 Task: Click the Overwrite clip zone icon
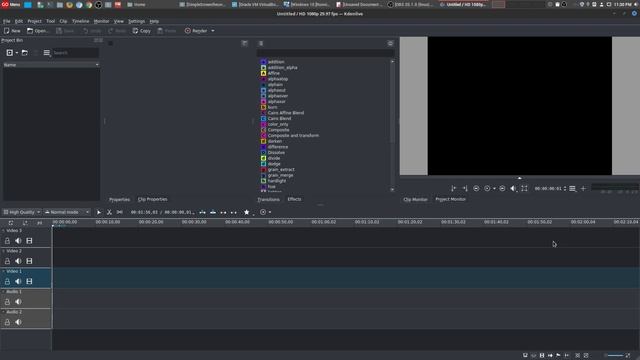[213, 212]
